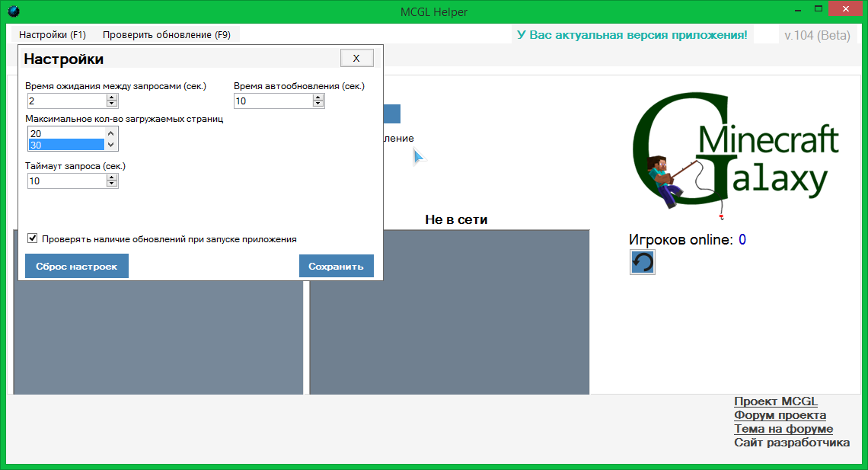
Task: Decrease wait time between requests value
Action: pos(112,104)
